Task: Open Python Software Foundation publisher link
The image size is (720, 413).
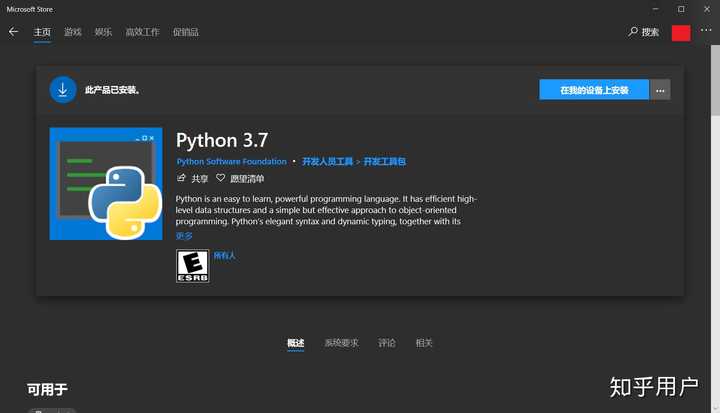Action: pos(231,162)
